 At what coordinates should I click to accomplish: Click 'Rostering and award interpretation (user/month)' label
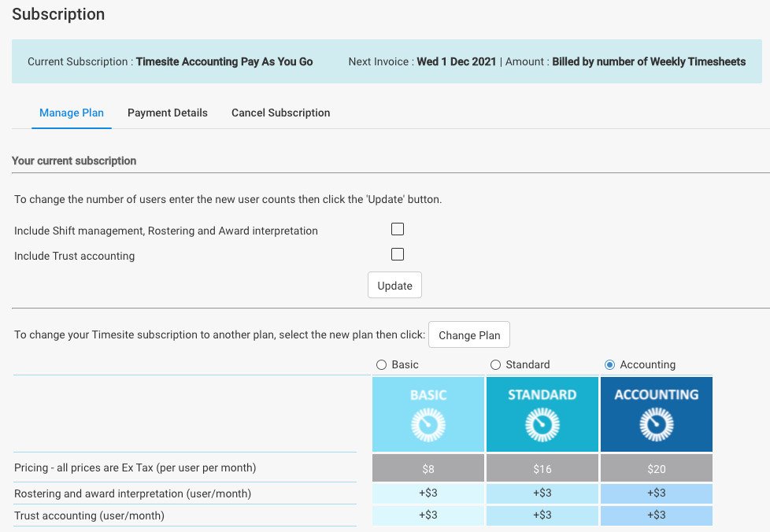132,493
